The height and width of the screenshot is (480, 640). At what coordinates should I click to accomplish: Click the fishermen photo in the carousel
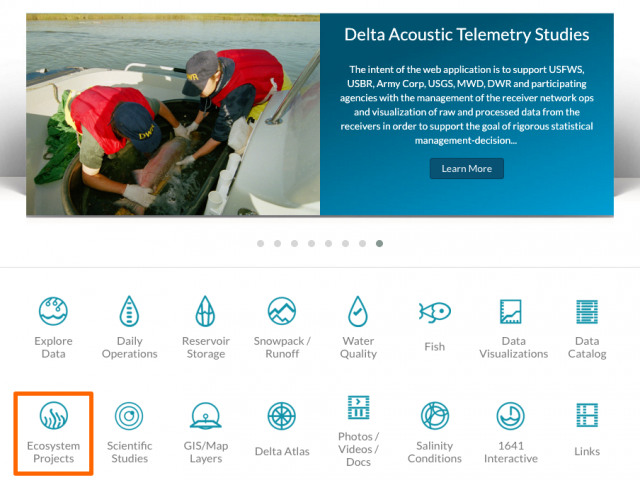pos(173,114)
